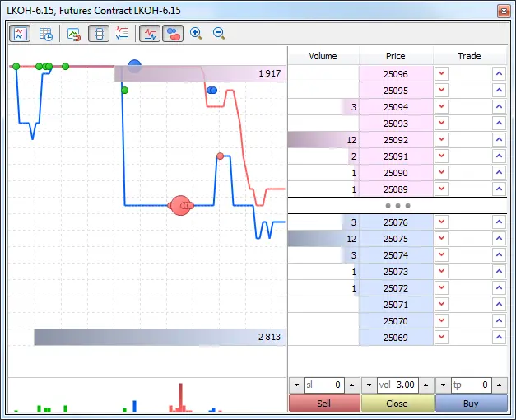This screenshot has width=516, height=420.
Task: Increase the vol value with up arrow
Action: (425, 385)
